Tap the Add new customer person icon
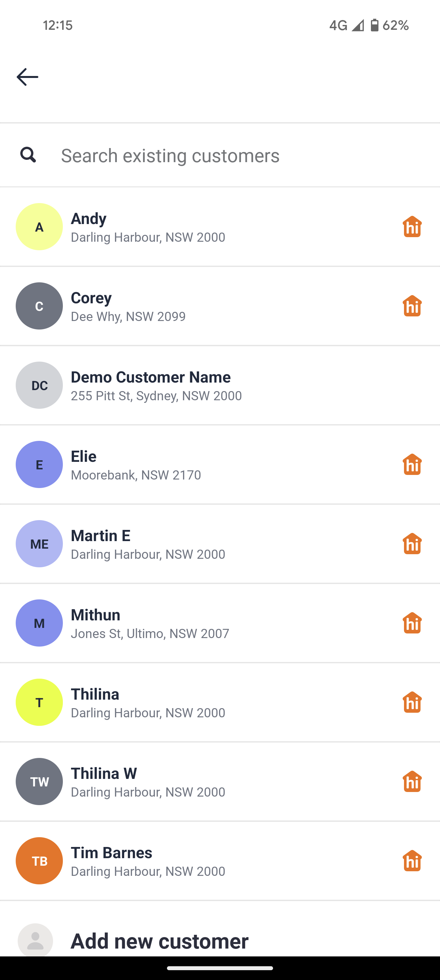The width and height of the screenshot is (440, 980). pos(35,940)
